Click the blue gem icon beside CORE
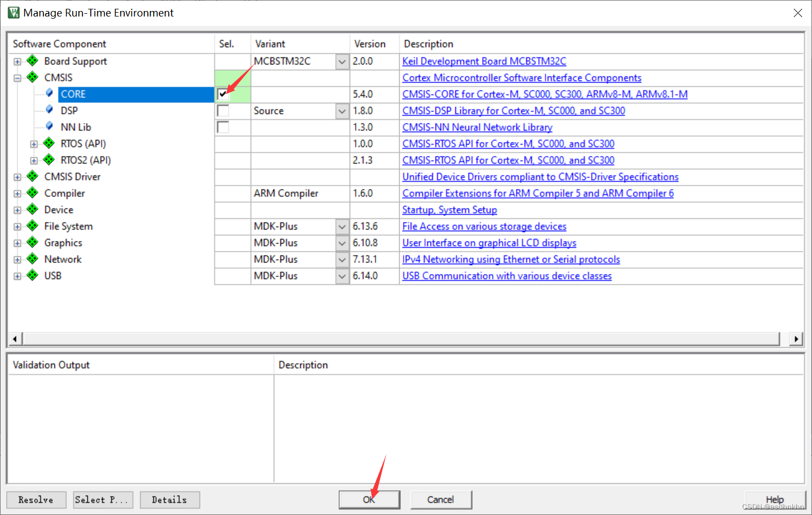812x515 pixels. [49, 93]
